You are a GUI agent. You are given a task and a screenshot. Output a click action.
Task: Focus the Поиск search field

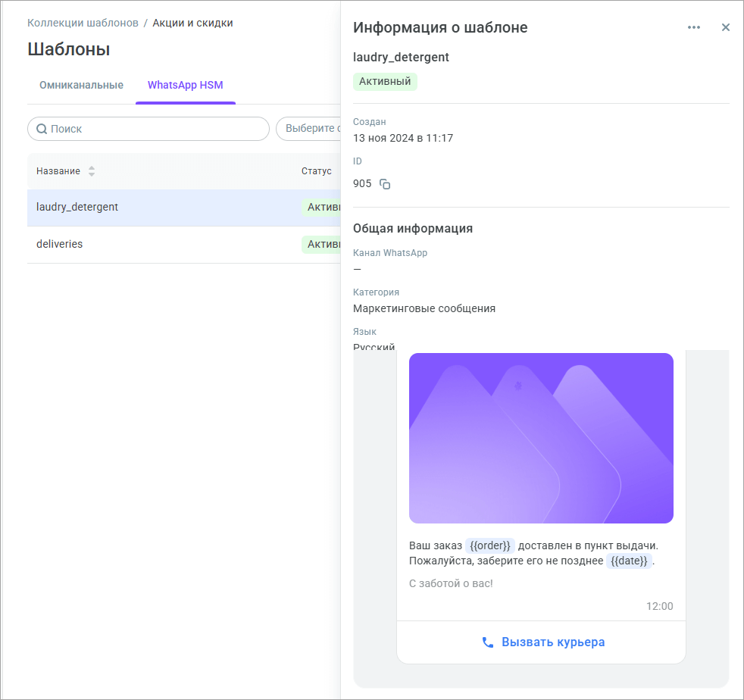pos(148,129)
